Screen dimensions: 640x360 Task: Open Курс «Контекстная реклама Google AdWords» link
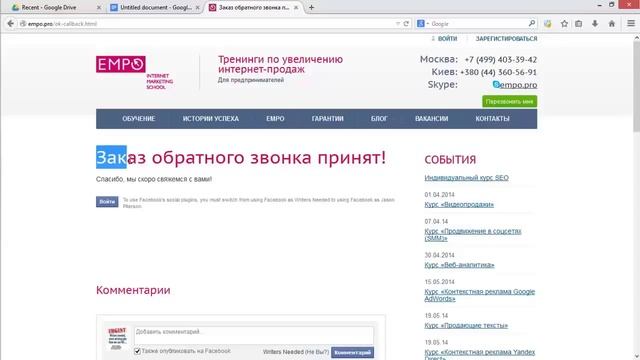(x=480, y=295)
